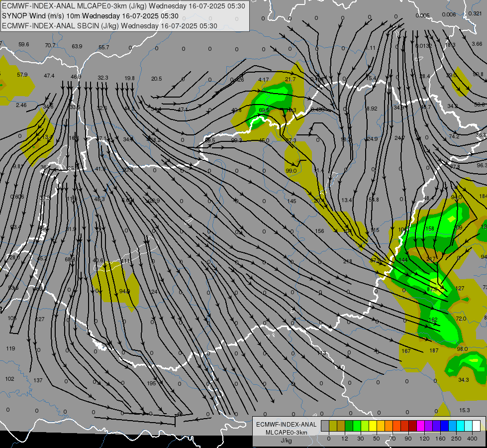This screenshot has height=448, width=487.
Task: Click the legend tick label 50
Action: 377,439
